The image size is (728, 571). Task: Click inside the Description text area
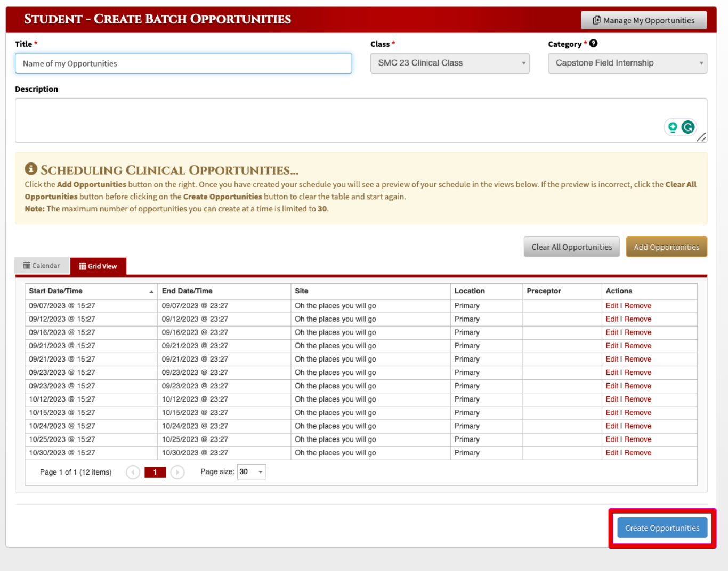pos(361,120)
